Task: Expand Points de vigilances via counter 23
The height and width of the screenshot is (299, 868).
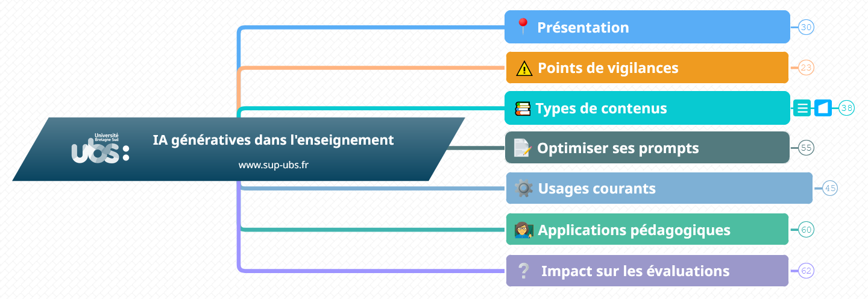Action: click(x=807, y=68)
